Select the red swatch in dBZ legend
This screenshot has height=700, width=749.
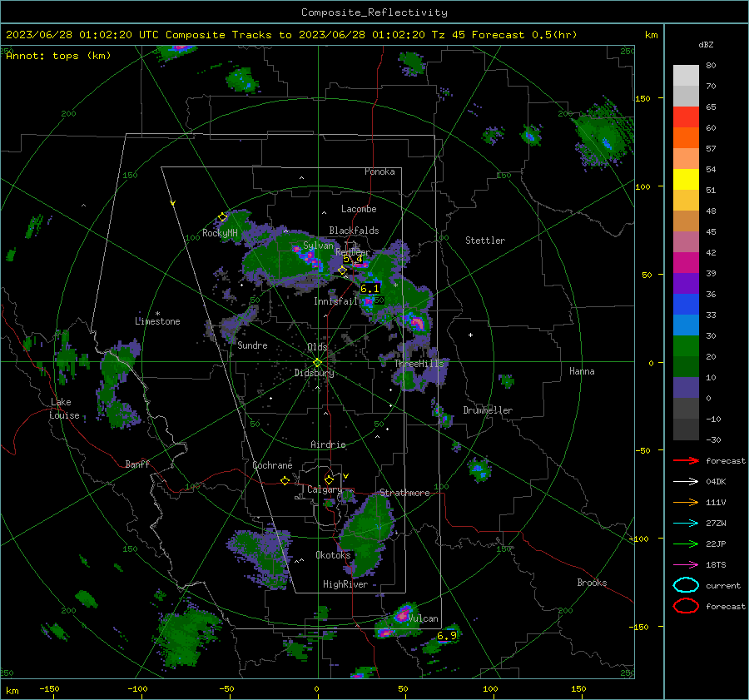pyautogui.click(x=686, y=117)
